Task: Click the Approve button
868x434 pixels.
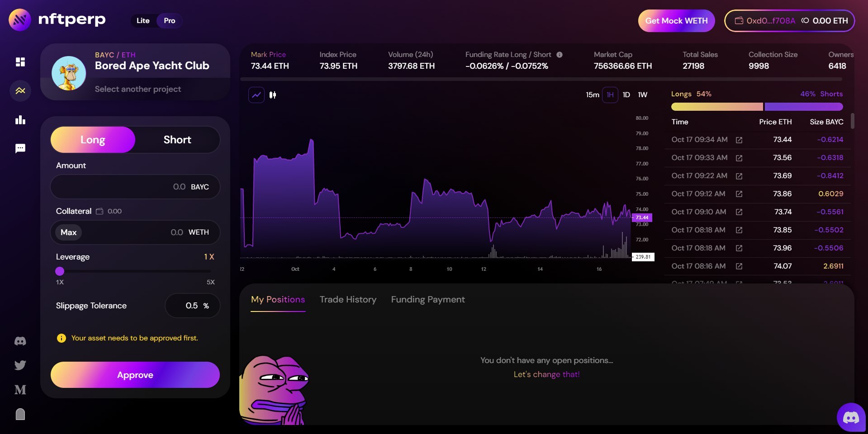Action: point(135,375)
